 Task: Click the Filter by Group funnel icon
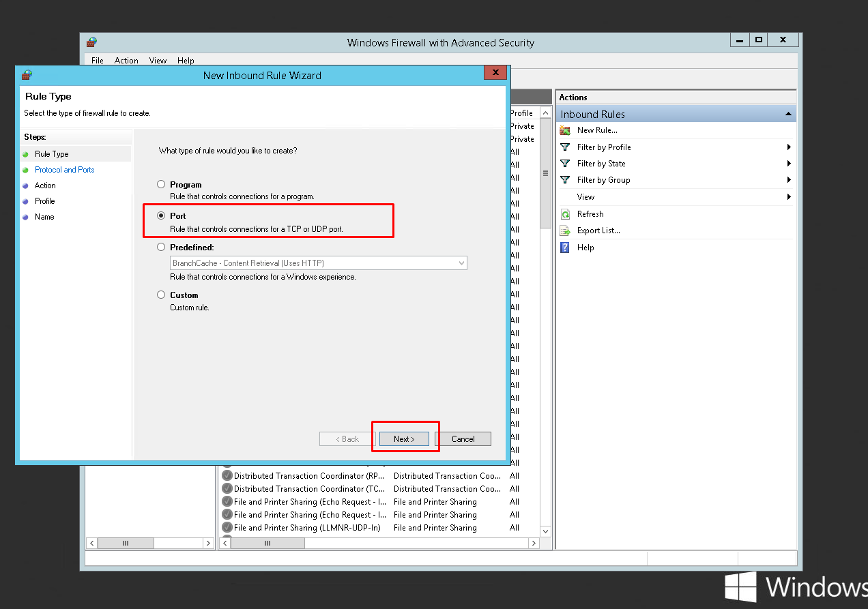point(565,180)
